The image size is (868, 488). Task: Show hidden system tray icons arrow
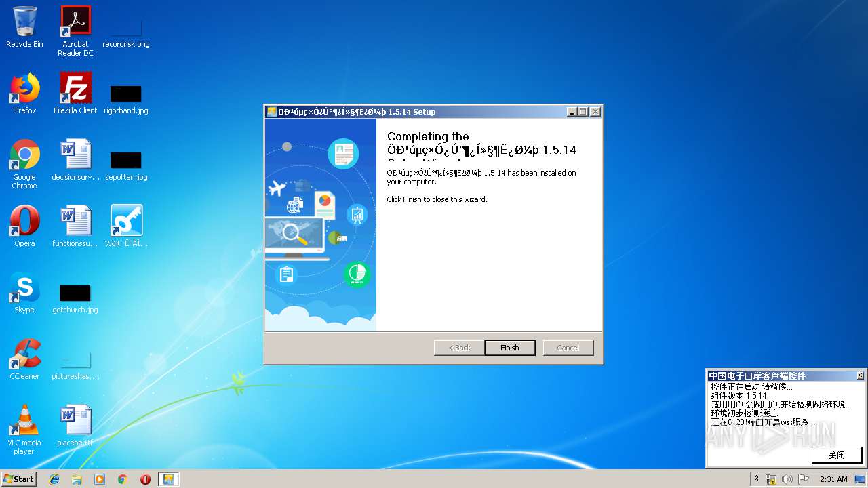coord(756,479)
